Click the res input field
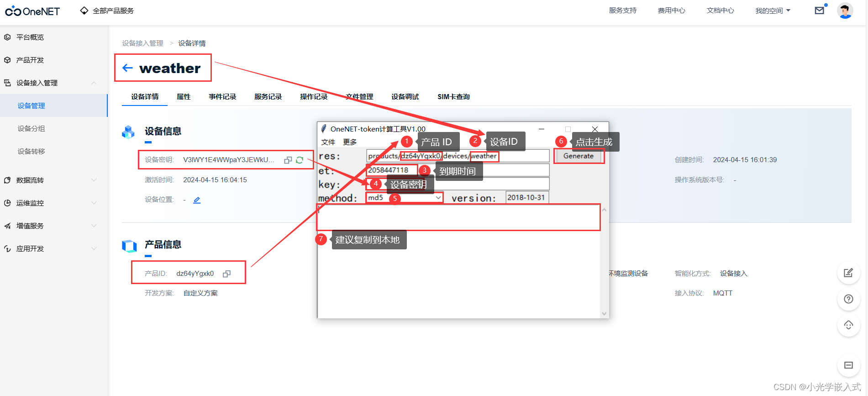This screenshot has width=868, height=396. (458, 156)
